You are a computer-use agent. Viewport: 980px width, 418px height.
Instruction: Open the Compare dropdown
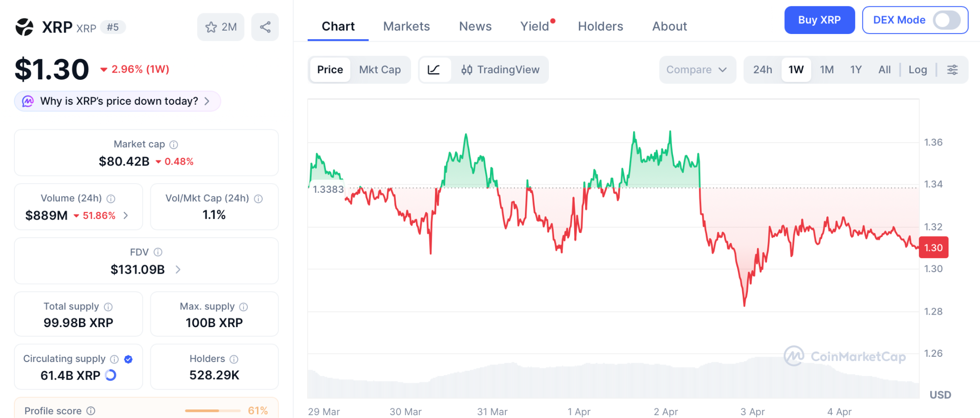(697, 69)
